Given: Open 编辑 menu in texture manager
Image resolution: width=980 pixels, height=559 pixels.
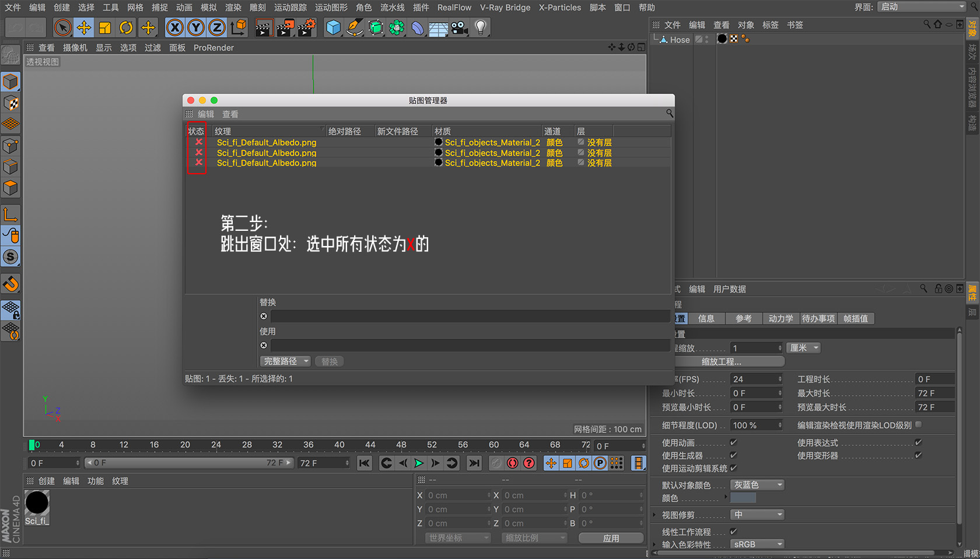Looking at the screenshot, I should (x=206, y=114).
